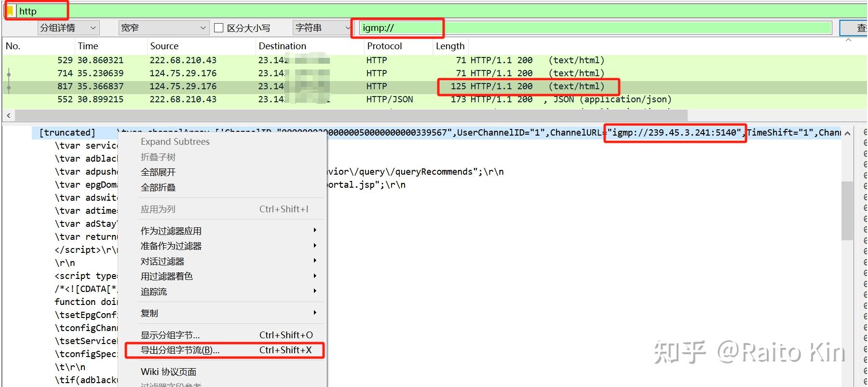Select the \tsetEpgConf detail line
This screenshot has width=868, height=387.
coord(85,315)
